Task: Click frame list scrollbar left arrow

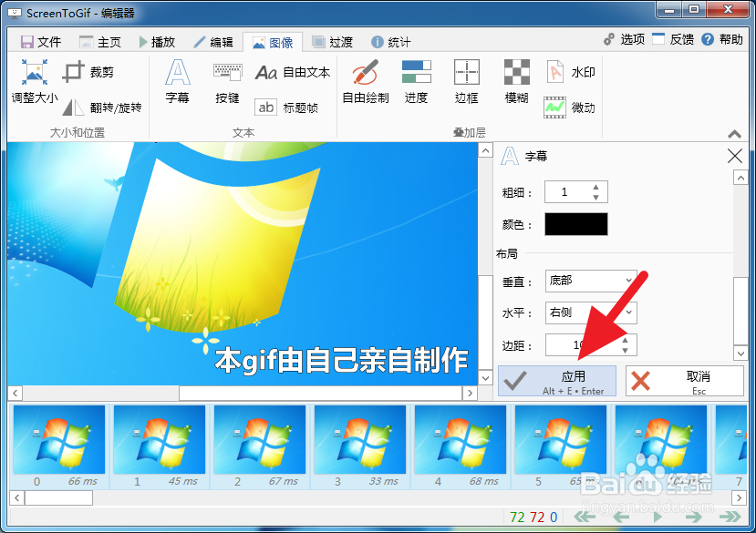Action: point(16,497)
